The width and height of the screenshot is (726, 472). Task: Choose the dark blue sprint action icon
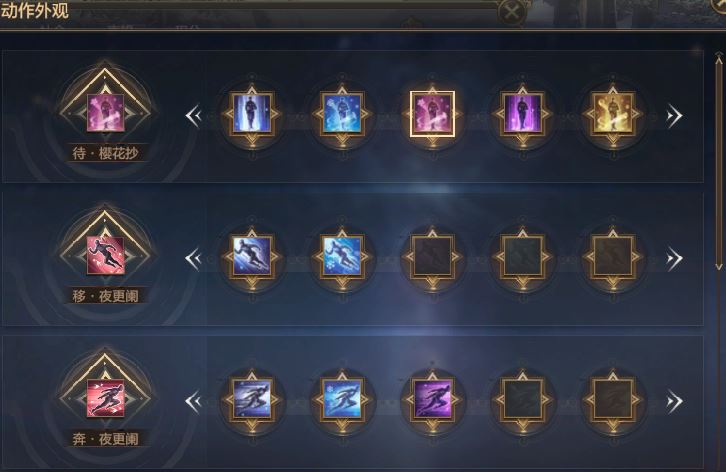coord(252,399)
